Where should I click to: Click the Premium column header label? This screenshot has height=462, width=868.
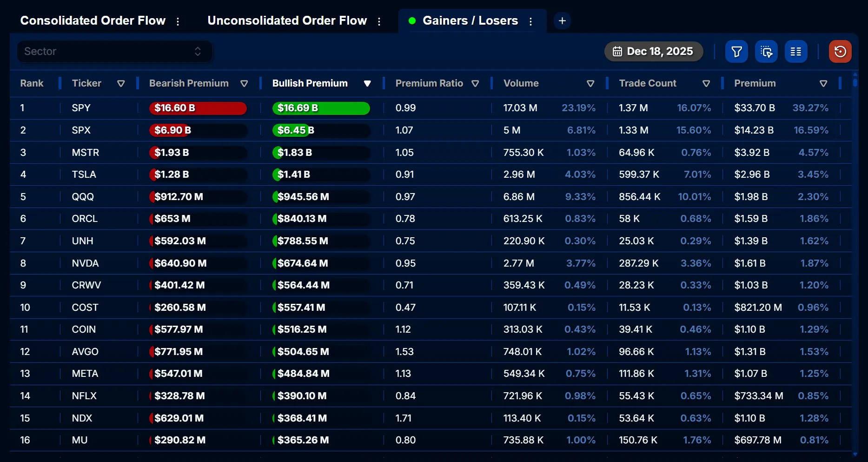tap(755, 83)
